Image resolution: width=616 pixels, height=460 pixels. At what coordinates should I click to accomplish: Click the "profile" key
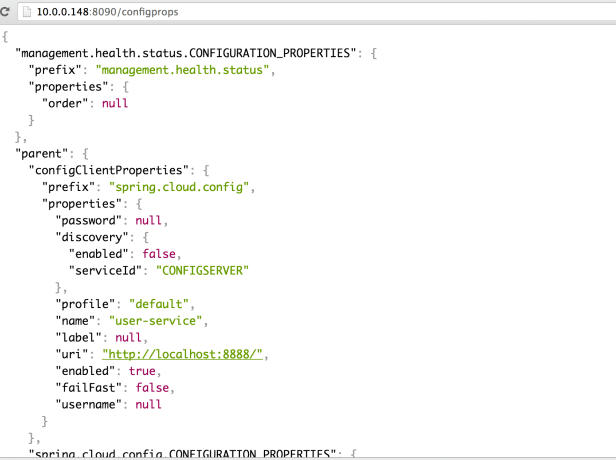click(85, 304)
